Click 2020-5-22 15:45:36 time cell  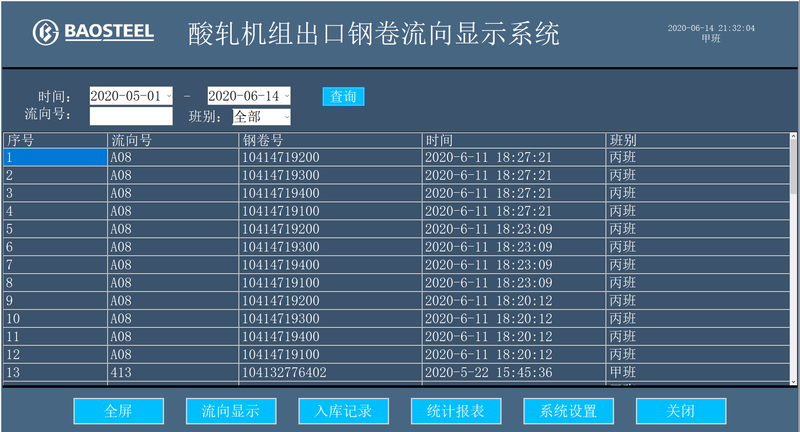[514, 372]
